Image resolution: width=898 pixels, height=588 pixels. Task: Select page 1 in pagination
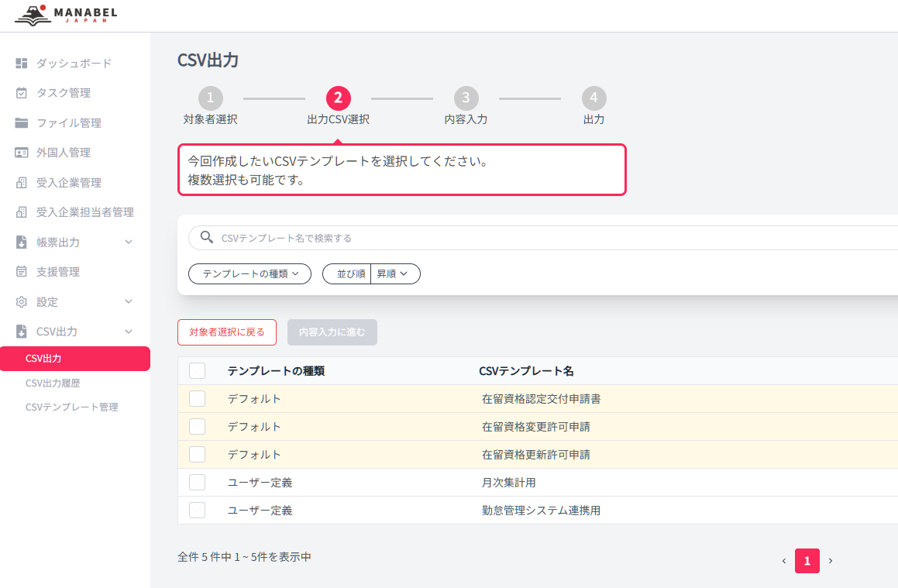(x=807, y=561)
